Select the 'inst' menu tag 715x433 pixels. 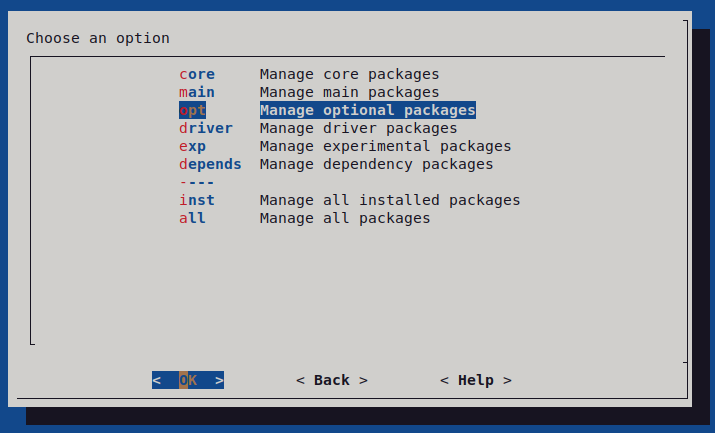point(197,200)
